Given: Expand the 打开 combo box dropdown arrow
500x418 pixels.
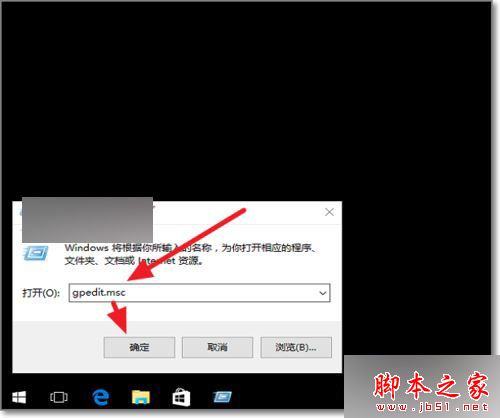Looking at the screenshot, I should coord(322,293).
